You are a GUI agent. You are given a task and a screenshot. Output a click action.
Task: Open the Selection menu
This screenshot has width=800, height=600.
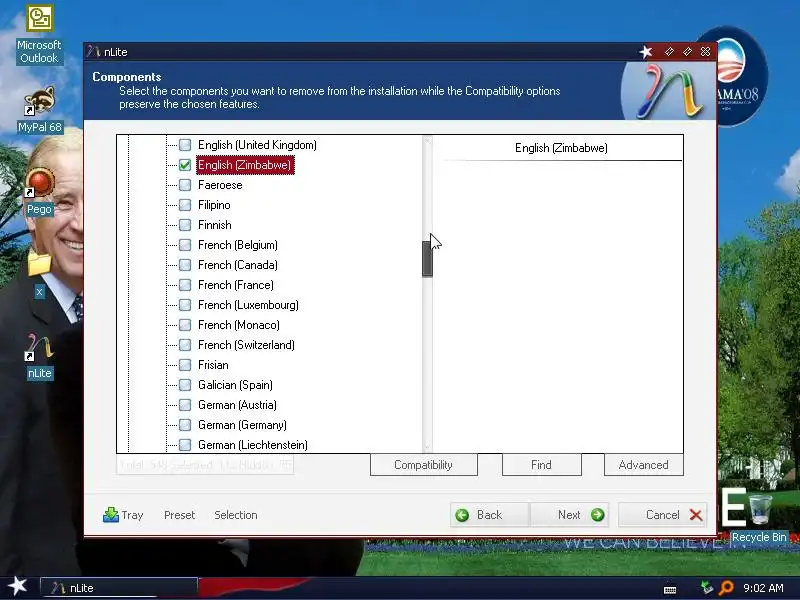point(236,515)
